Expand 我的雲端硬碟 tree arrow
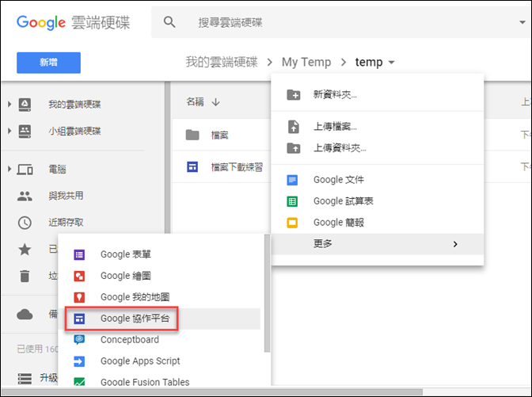532x397 pixels. pyautogui.click(x=9, y=104)
